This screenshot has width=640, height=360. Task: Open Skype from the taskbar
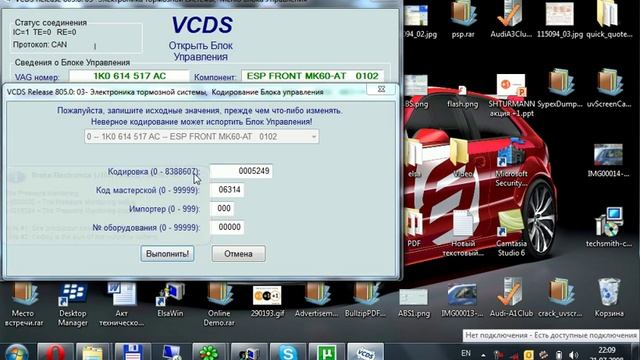coord(288,352)
